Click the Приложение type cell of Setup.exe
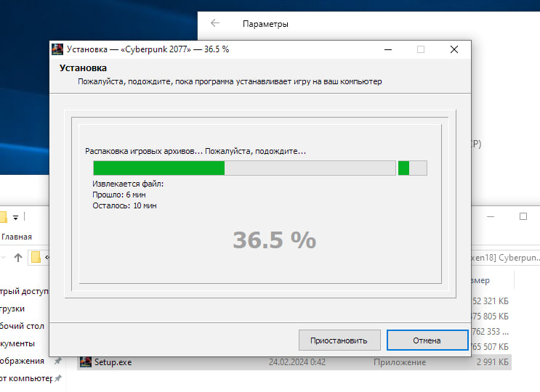This screenshot has width=540, height=392. pos(400,362)
